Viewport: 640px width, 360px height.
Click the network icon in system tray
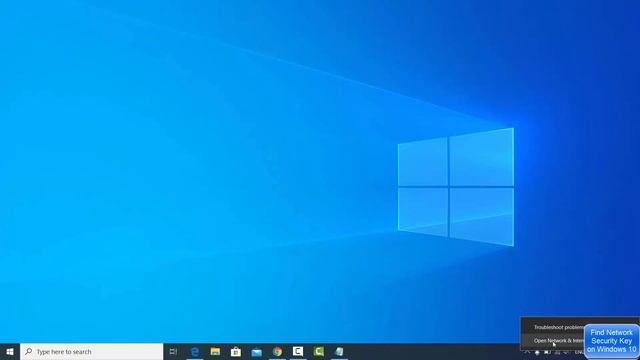click(557, 352)
